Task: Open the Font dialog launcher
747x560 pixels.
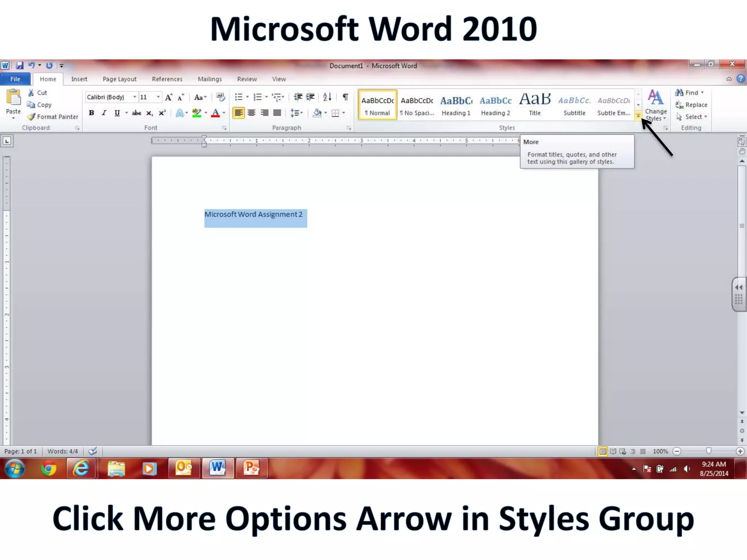Action: pos(224,128)
